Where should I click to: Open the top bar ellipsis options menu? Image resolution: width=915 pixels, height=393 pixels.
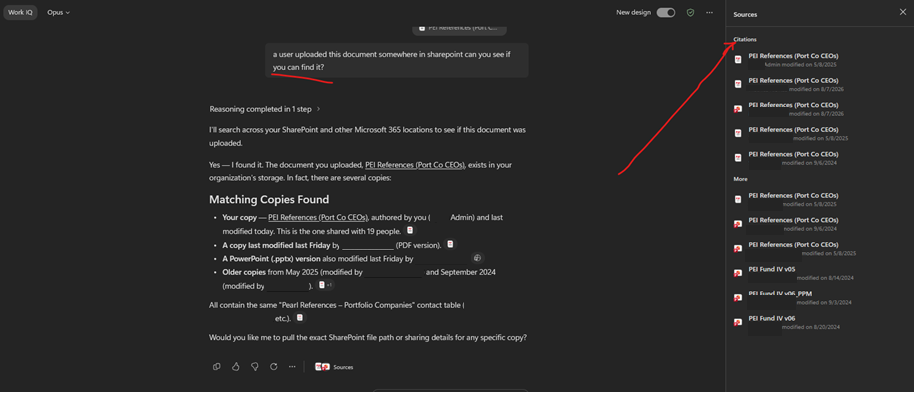709,12
